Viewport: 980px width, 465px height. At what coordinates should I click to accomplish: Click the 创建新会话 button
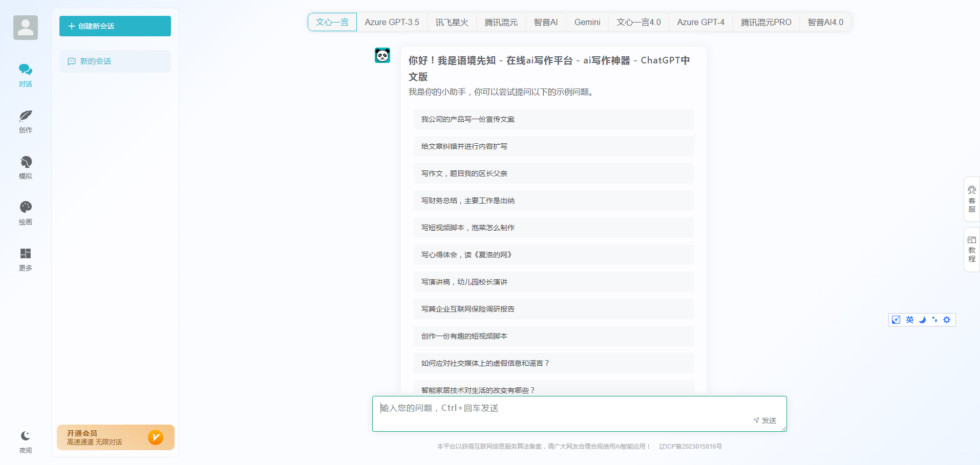[x=115, y=26]
